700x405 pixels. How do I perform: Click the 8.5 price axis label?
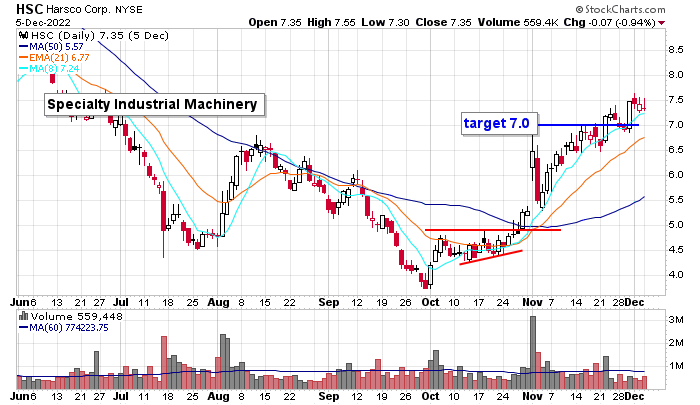point(675,50)
